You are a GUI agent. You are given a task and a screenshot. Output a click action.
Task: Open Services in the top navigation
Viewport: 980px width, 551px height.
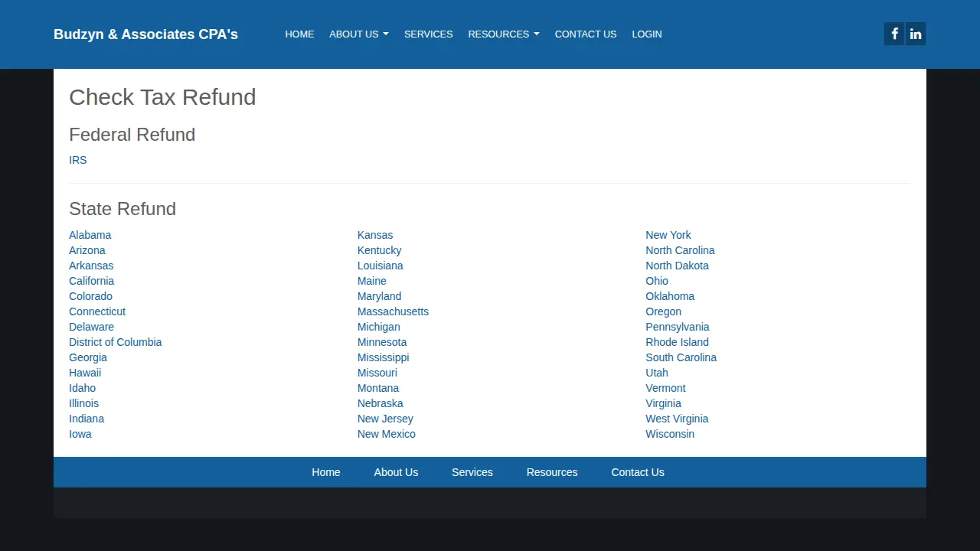(x=428, y=34)
